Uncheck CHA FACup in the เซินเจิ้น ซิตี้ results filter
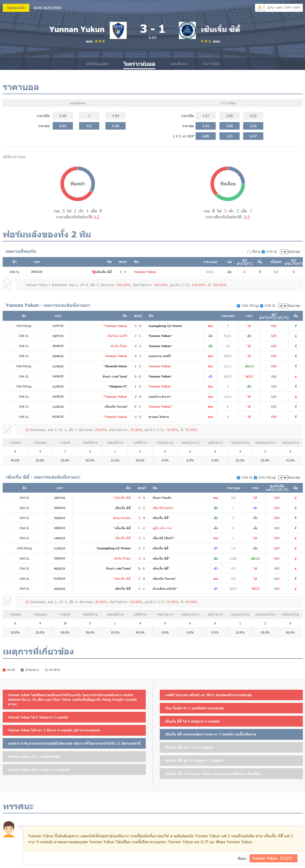The height and width of the screenshot is (868, 305). (256, 478)
